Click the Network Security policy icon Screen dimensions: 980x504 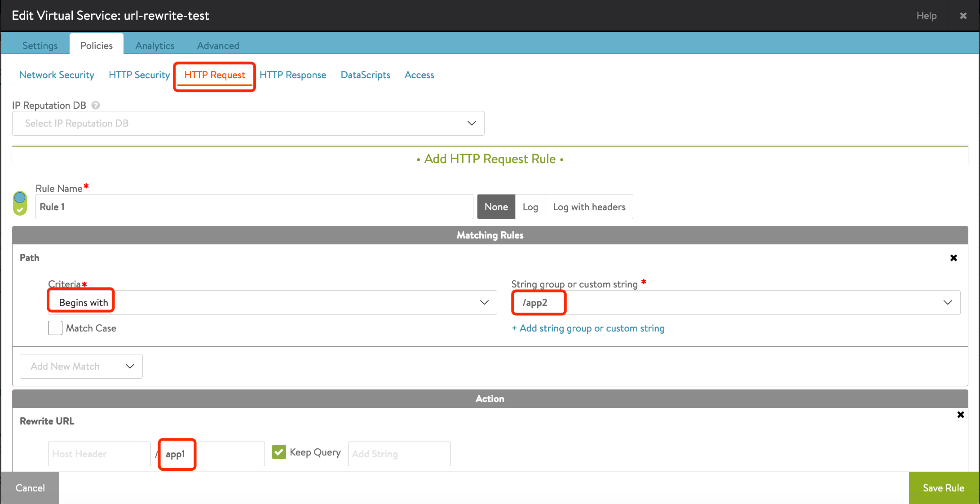(57, 75)
